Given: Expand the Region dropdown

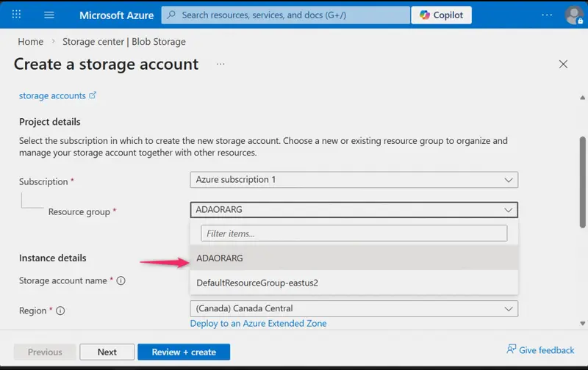Looking at the screenshot, I should [x=354, y=308].
